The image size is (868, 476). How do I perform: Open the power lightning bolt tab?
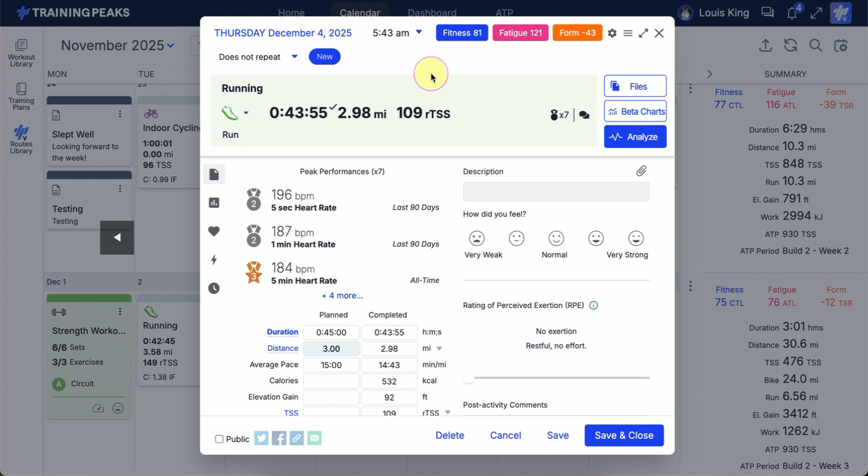(214, 260)
